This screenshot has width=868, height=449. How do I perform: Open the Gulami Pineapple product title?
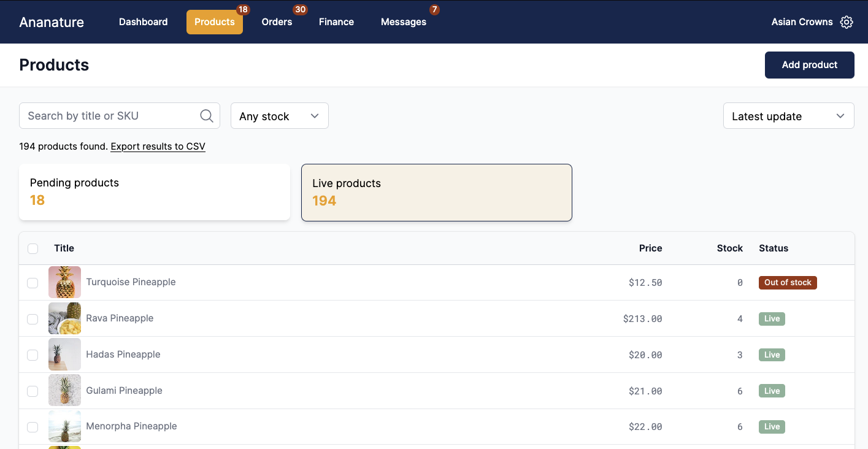click(125, 391)
